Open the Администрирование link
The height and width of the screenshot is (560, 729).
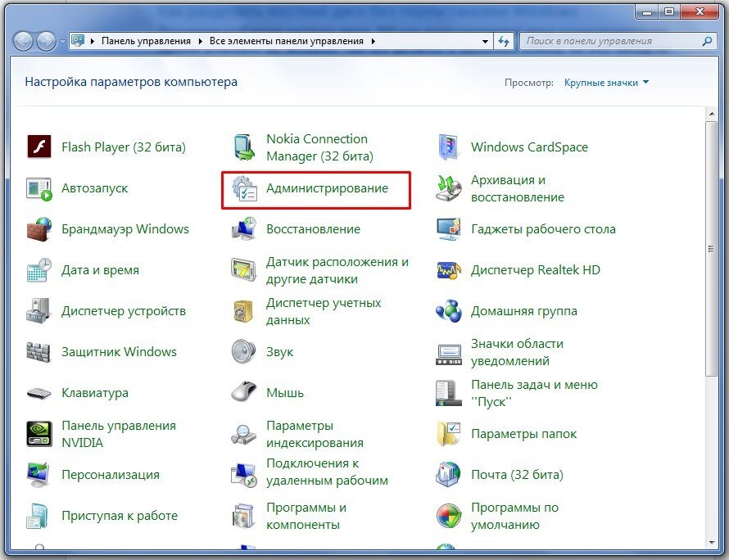(327, 188)
